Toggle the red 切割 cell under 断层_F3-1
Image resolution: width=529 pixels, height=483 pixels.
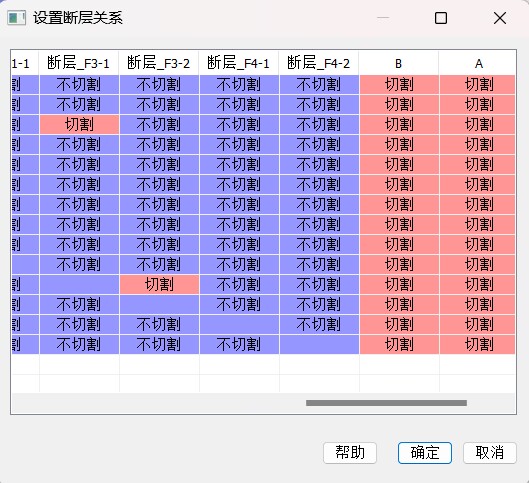[x=79, y=124]
